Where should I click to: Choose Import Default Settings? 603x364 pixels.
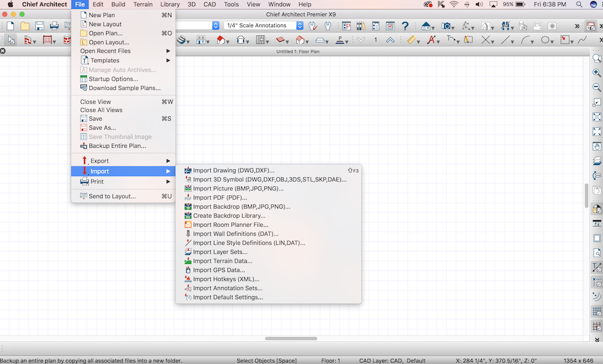pyautogui.click(x=269, y=297)
